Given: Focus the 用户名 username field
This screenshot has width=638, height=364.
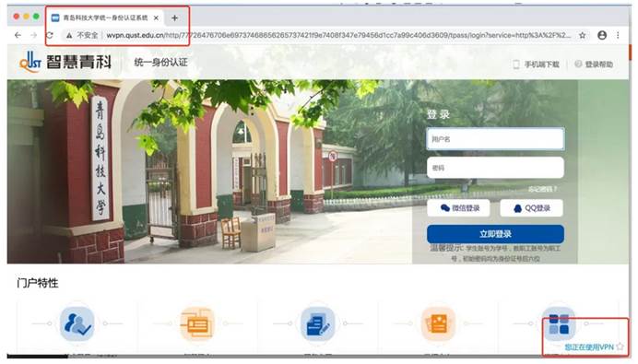Looking at the screenshot, I should 495,139.
